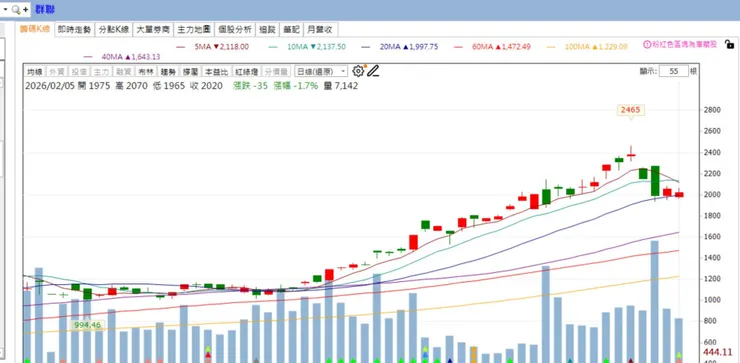Toggle 融資 indicator button

pyautogui.click(x=123, y=72)
